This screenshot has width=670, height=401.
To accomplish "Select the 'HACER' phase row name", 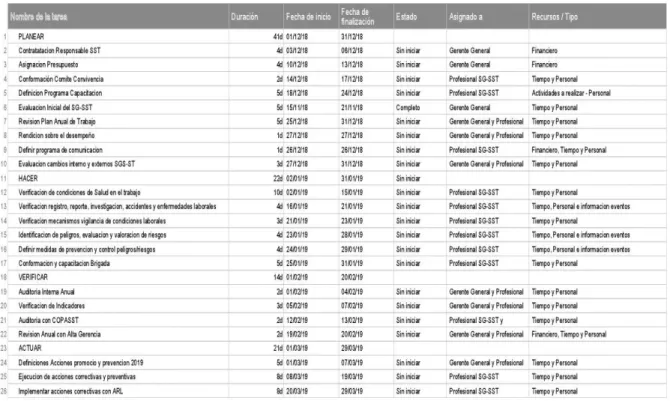I will coord(28,178).
